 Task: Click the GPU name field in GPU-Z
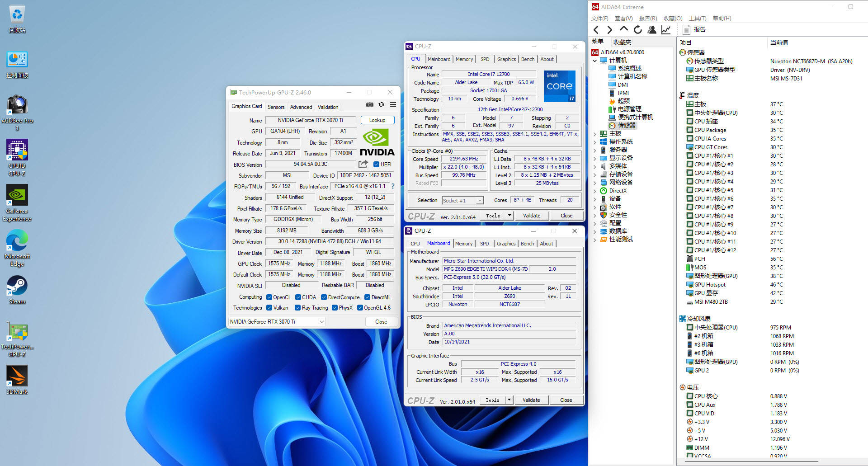click(x=311, y=120)
